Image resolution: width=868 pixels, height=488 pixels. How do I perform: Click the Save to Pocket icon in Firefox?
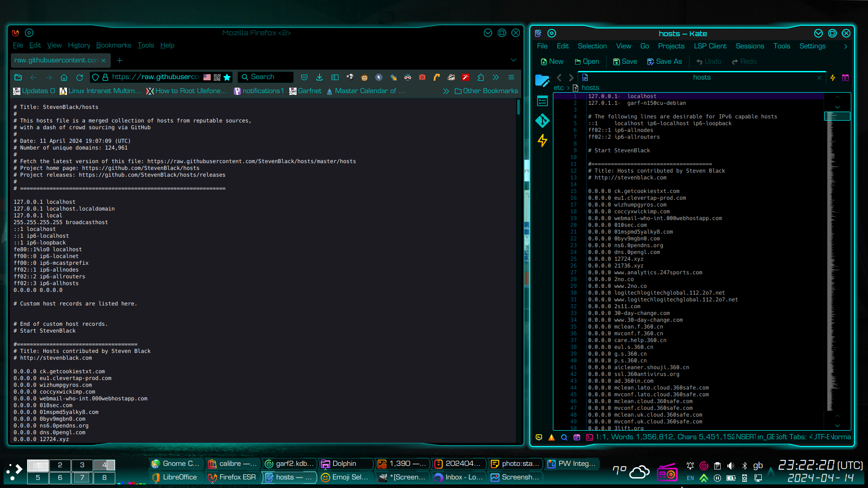[304, 77]
